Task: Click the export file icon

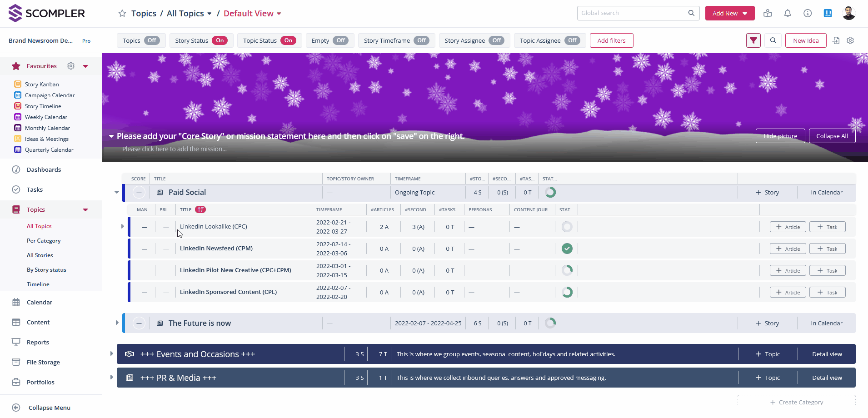Action: point(836,40)
